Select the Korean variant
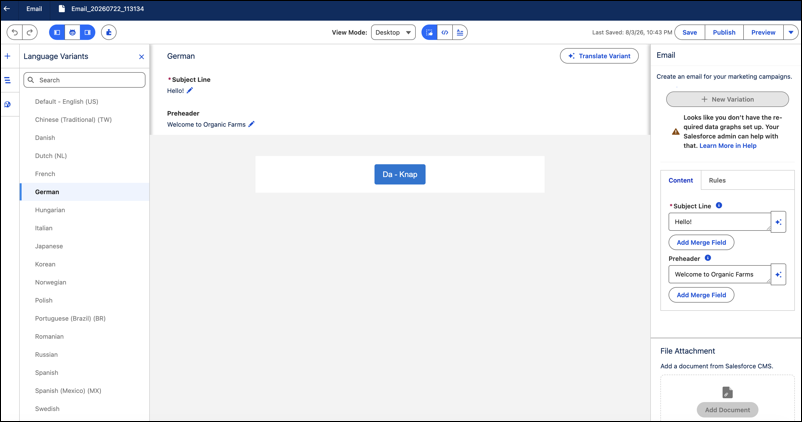The image size is (802, 422). [x=84, y=264]
